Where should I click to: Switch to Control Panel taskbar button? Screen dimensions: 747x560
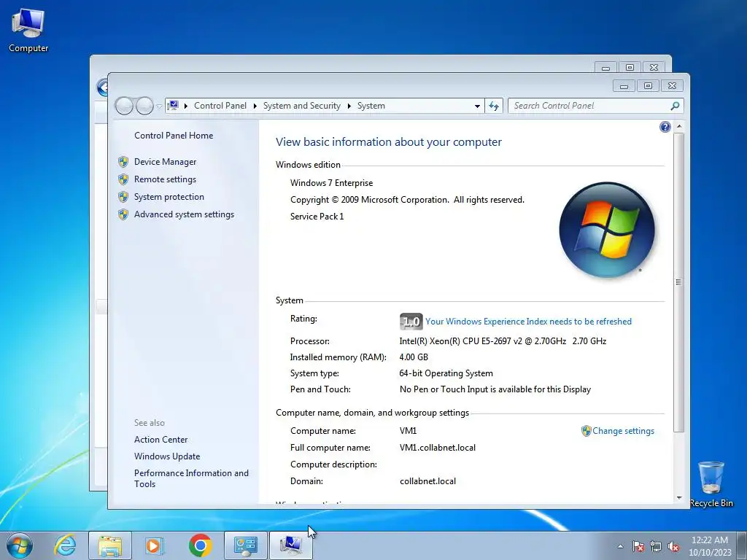tap(246, 545)
